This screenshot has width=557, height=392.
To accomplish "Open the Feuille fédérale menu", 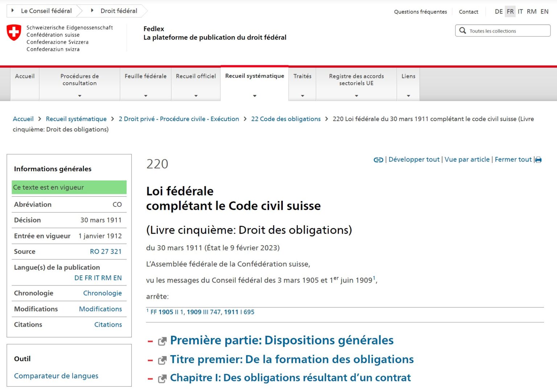I will point(145,84).
